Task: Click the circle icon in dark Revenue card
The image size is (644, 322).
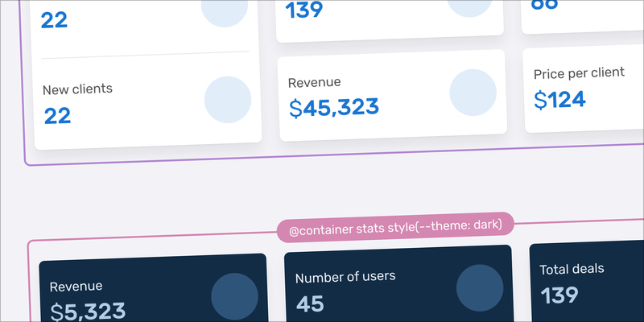Action: pos(234,296)
